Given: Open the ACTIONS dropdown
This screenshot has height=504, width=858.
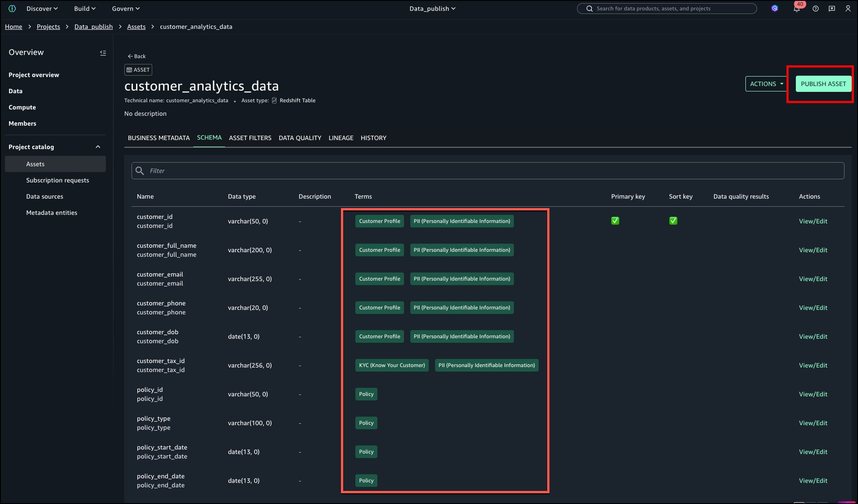Looking at the screenshot, I should click(x=766, y=84).
